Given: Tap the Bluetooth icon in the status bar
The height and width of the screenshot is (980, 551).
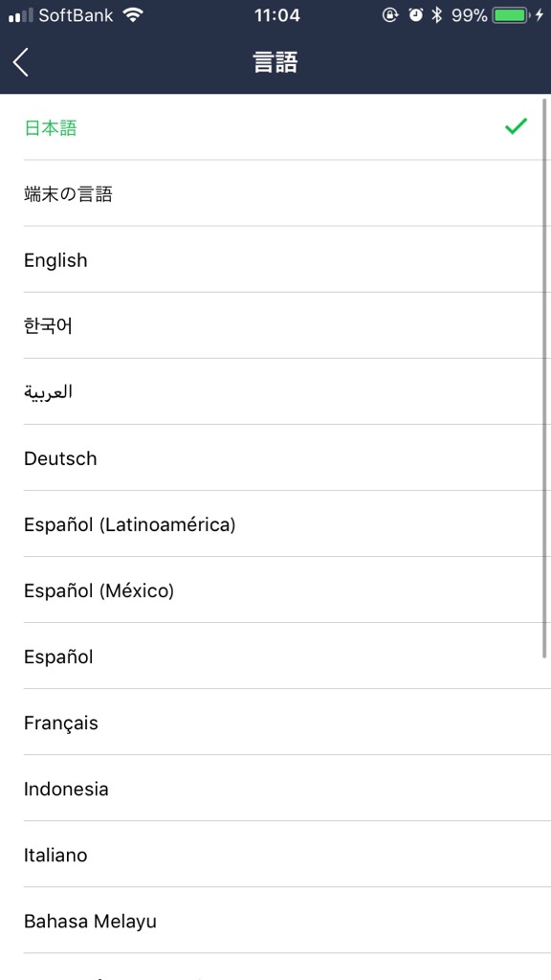Looking at the screenshot, I should click(x=437, y=15).
